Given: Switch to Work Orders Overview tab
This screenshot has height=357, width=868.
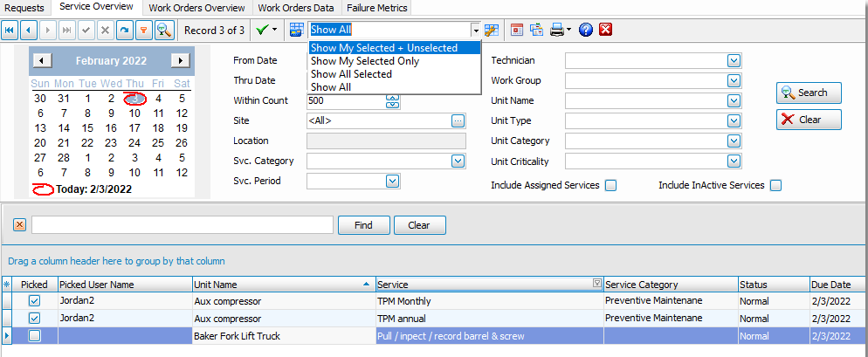Looking at the screenshot, I should (x=197, y=8).
